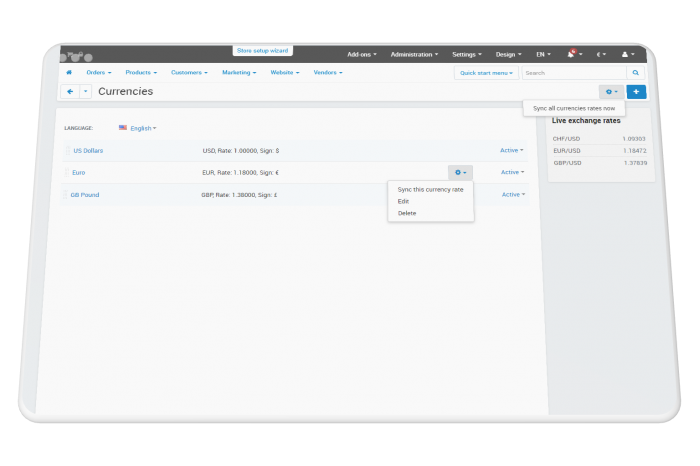The height and width of the screenshot is (466, 700).
Task: Change US Dollars Active status dropdown
Action: click(512, 150)
